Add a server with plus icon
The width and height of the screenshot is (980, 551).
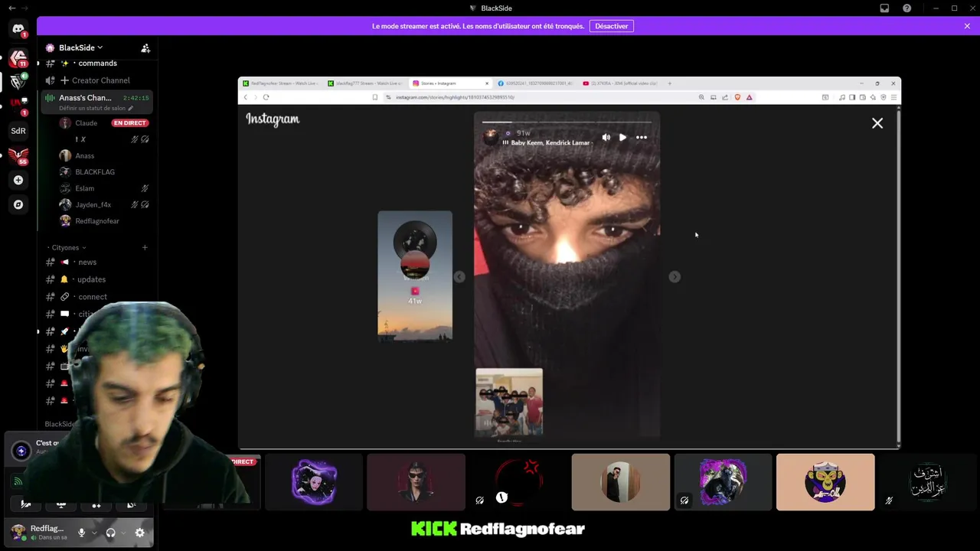click(x=18, y=180)
